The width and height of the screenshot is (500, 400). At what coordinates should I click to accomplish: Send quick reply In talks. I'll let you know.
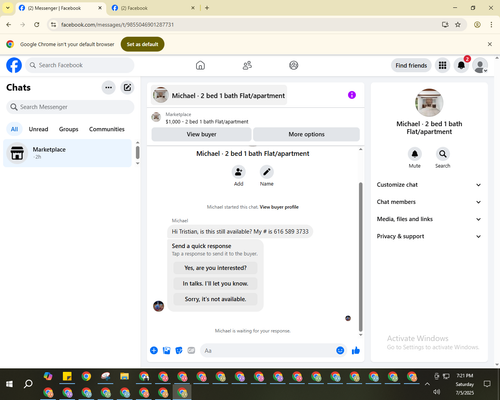pos(215,284)
